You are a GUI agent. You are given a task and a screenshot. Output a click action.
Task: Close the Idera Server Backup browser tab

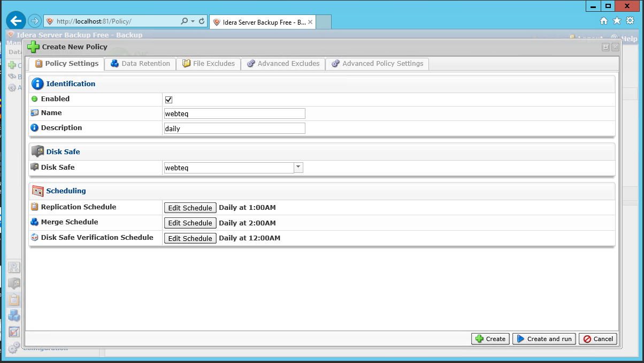click(x=310, y=22)
